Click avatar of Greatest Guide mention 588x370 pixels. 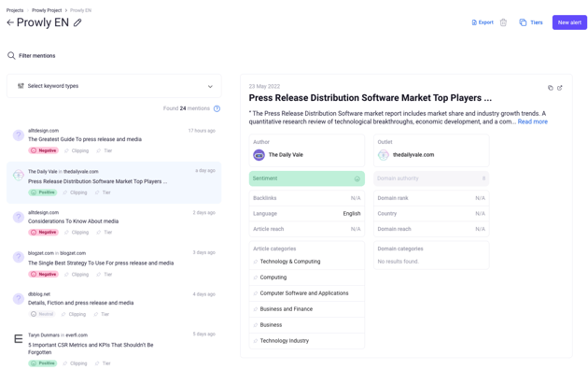(19, 135)
